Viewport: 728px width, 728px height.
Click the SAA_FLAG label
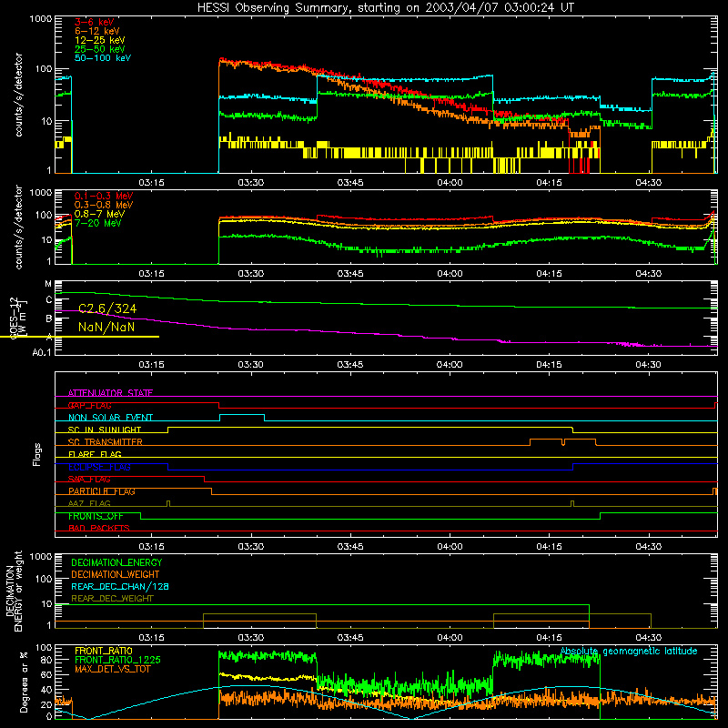point(89,480)
